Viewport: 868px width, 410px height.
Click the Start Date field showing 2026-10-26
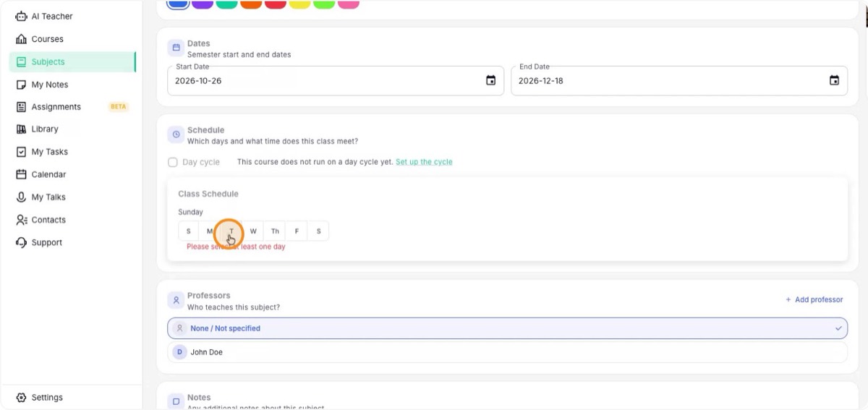pos(336,80)
